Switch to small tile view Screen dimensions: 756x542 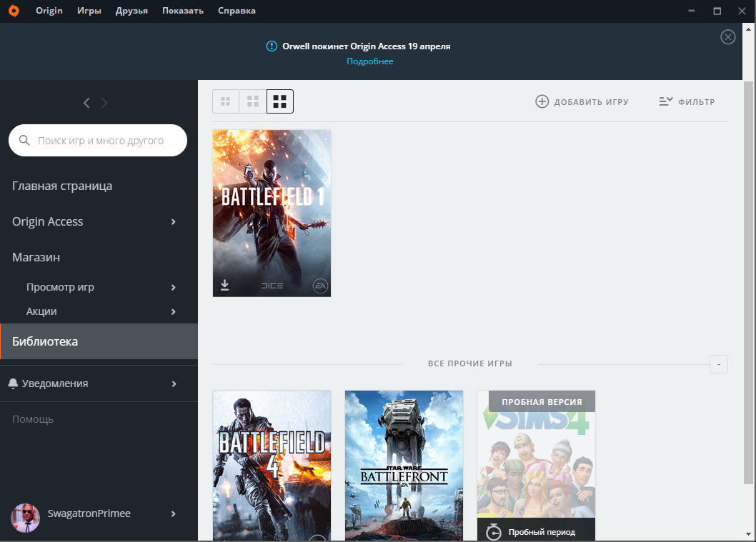coord(226,101)
